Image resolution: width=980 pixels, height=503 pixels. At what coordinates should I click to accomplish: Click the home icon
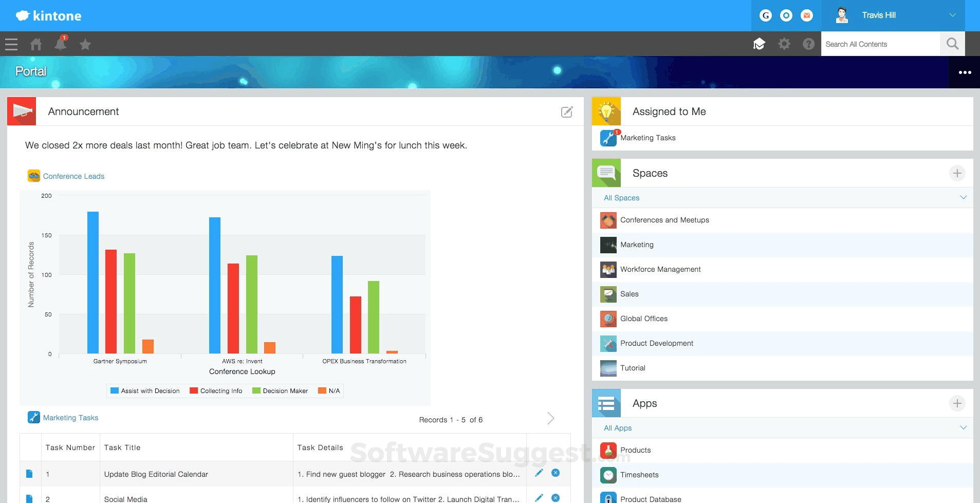click(36, 44)
